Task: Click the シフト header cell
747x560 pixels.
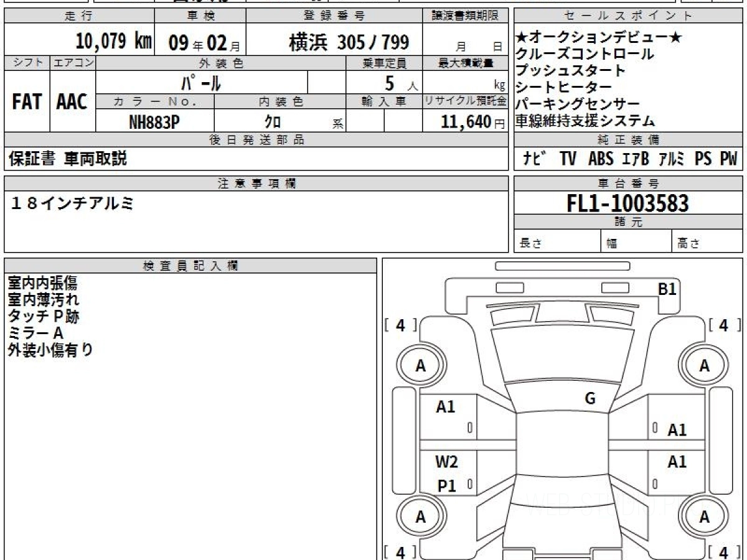Action: pos(27,63)
